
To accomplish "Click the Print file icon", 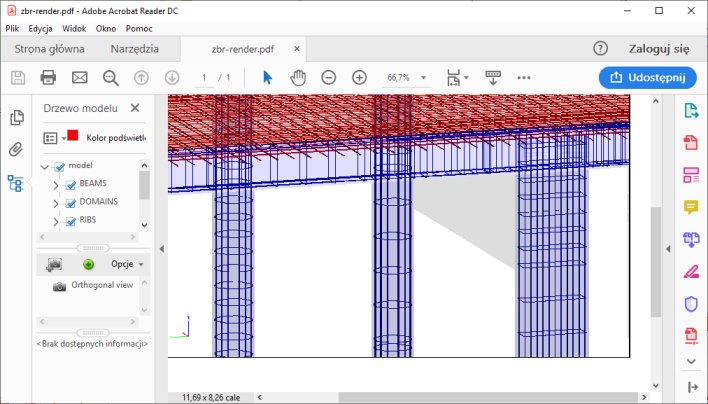I will click(x=48, y=78).
